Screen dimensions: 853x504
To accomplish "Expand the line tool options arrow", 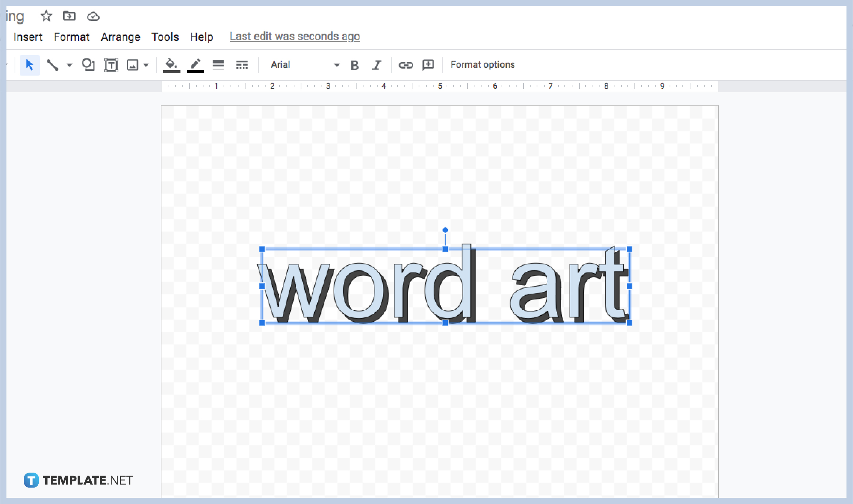I will (69, 65).
